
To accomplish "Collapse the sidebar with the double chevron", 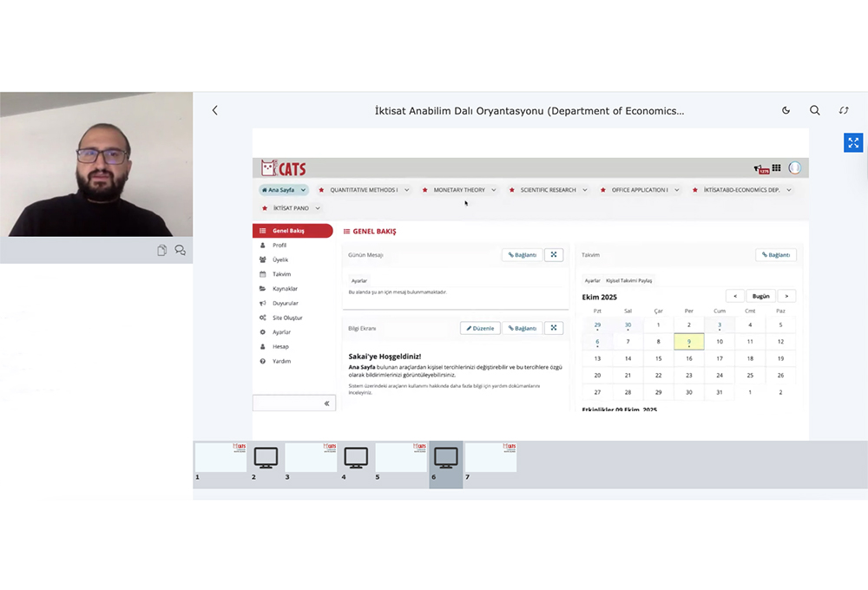I will point(326,403).
